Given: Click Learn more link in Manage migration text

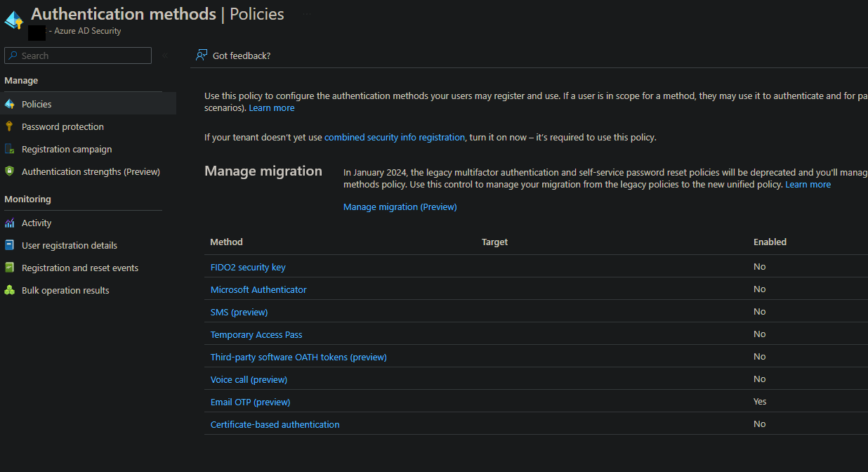Looking at the screenshot, I should tap(808, 185).
